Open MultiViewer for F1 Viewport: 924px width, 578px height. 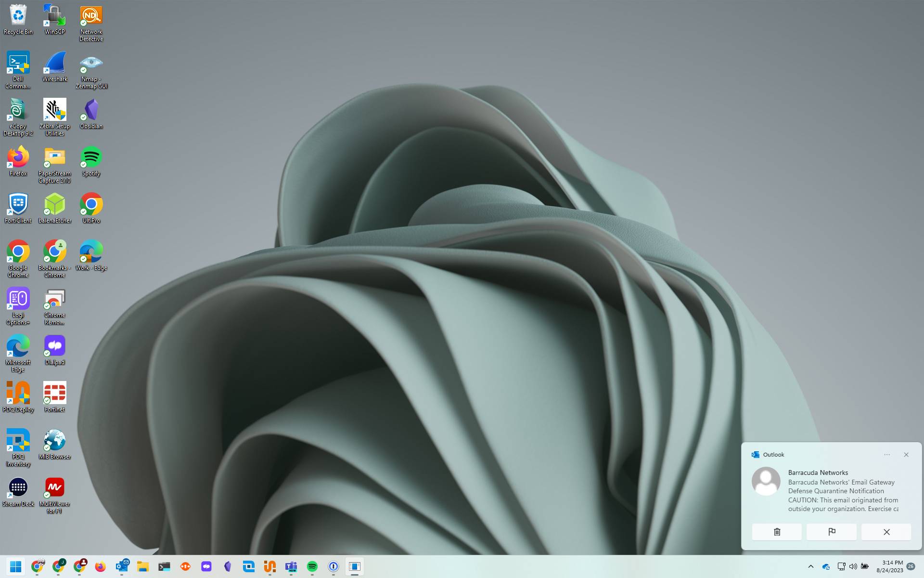pos(54,486)
